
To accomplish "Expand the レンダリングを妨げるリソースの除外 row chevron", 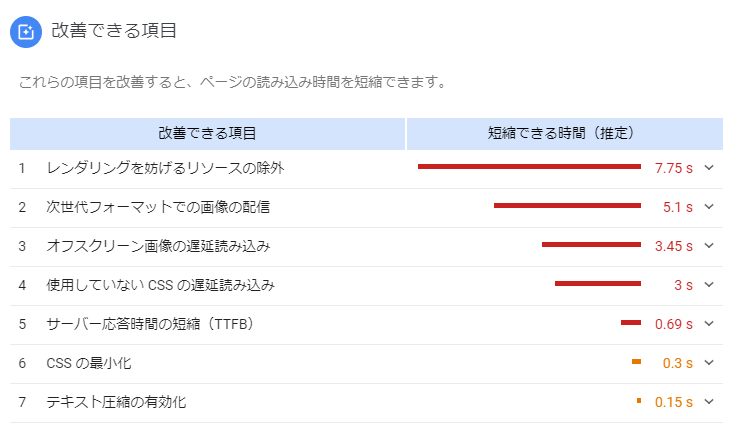I will click(709, 168).
